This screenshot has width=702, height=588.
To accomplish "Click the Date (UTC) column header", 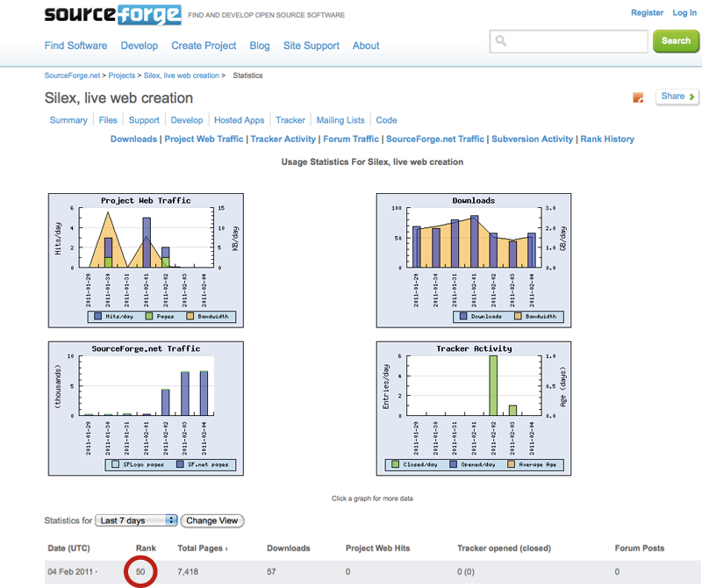I will pos(69,549).
